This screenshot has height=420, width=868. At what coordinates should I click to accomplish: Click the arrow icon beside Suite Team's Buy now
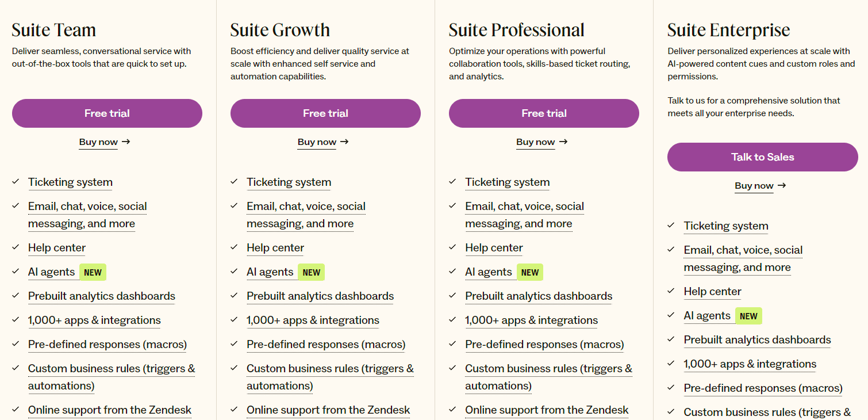point(126,142)
